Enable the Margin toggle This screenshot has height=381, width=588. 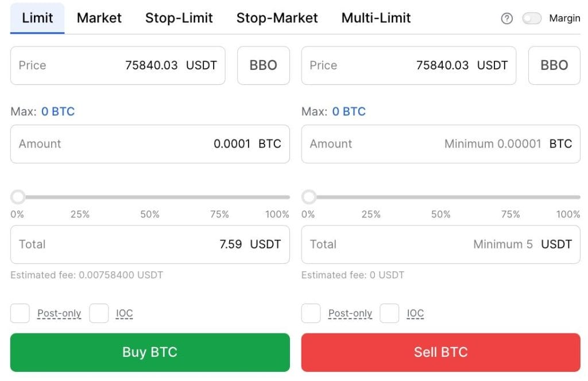tap(532, 18)
